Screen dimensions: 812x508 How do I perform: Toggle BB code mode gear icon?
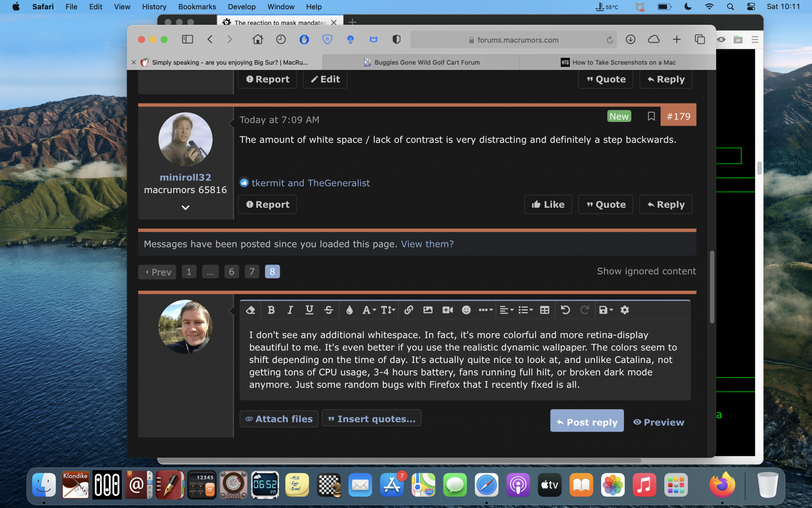pos(625,310)
